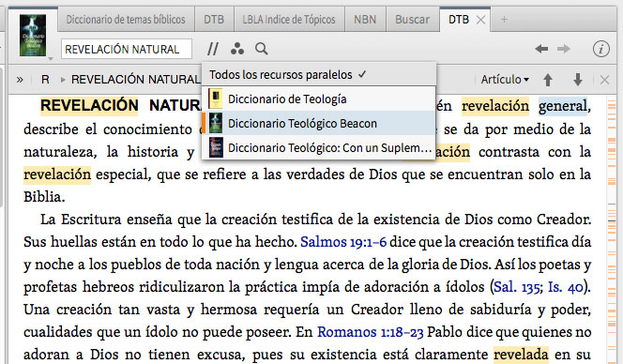Switch to the Buscar tab
Image resolution: width=623 pixels, height=364 pixels.
412,20
